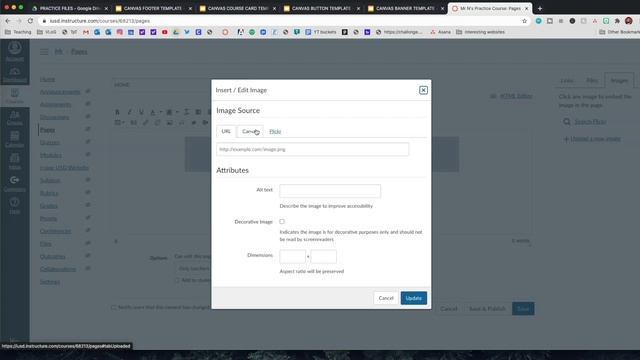Image resolution: width=640 pixels, height=360 pixels.
Task: Open a new browser tab
Action: (x=540, y=8)
